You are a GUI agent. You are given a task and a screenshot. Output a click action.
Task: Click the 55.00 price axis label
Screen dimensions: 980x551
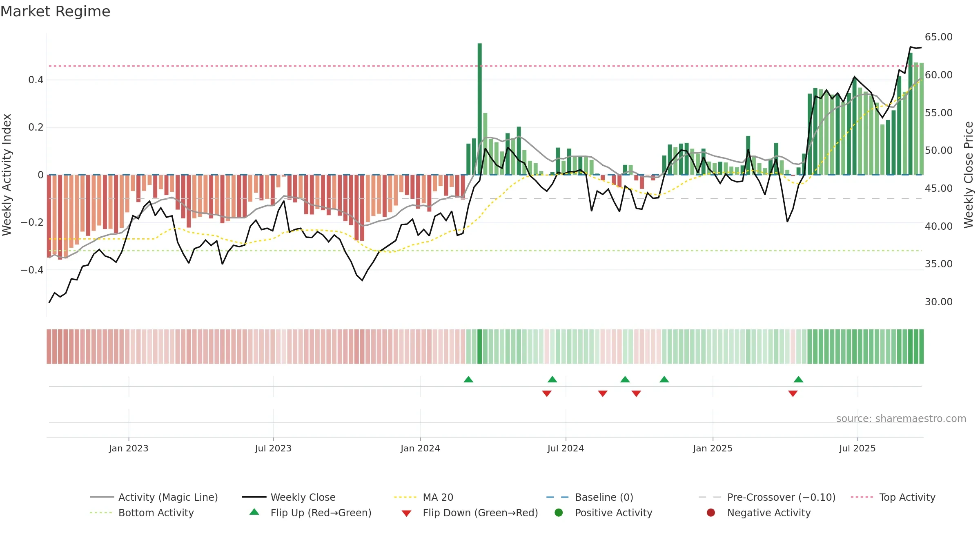pos(938,113)
